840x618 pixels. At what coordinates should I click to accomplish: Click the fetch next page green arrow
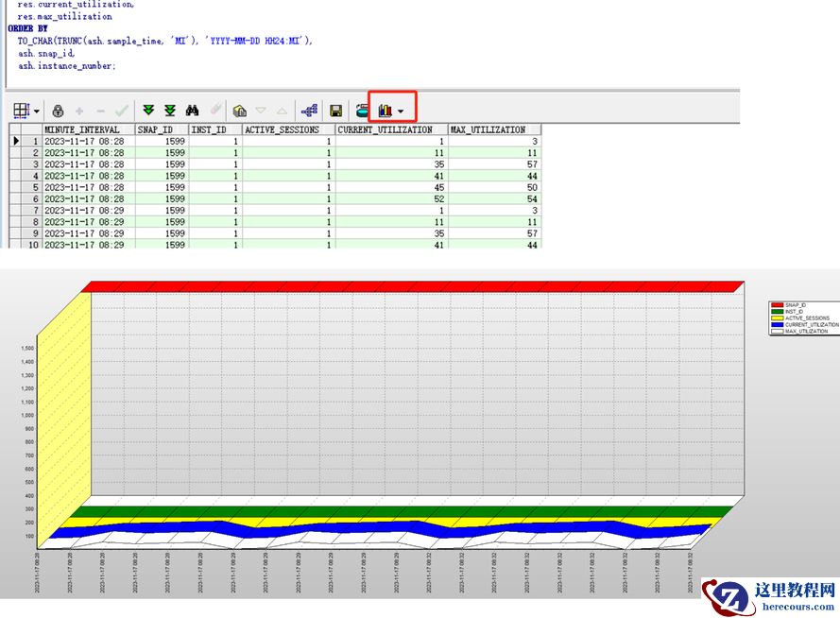point(148,111)
